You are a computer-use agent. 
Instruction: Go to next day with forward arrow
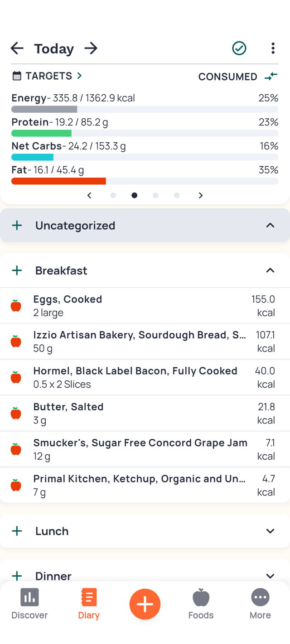[91, 48]
